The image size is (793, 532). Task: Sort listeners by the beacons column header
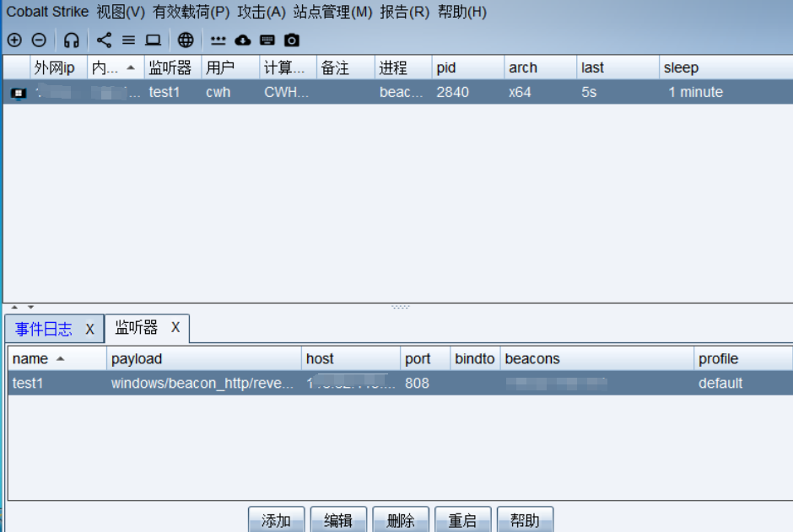[x=597, y=358]
